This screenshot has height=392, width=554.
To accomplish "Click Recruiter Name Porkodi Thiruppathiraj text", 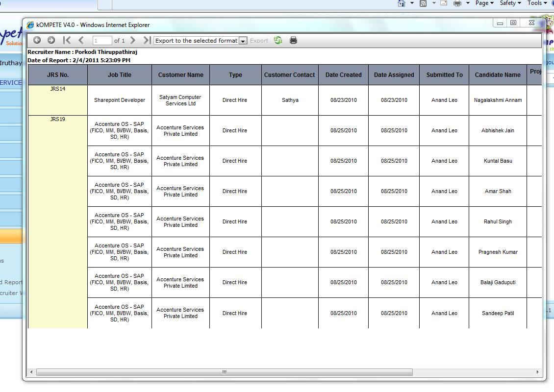I will 82,52.
